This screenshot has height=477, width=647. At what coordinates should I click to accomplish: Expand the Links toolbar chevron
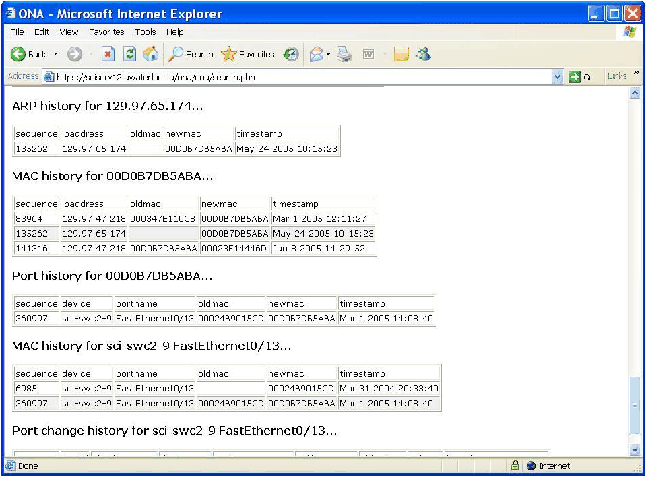click(x=636, y=76)
